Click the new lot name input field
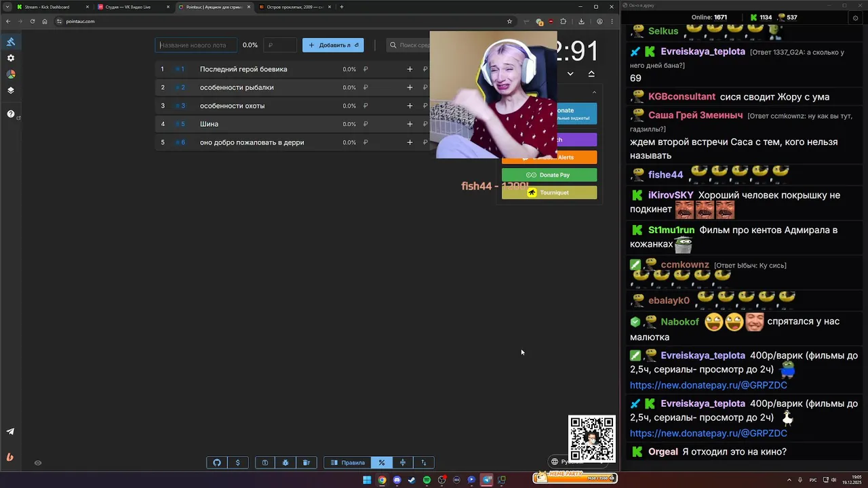Image resolution: width=868 pixels, height=488 pixels. (196, 45)
